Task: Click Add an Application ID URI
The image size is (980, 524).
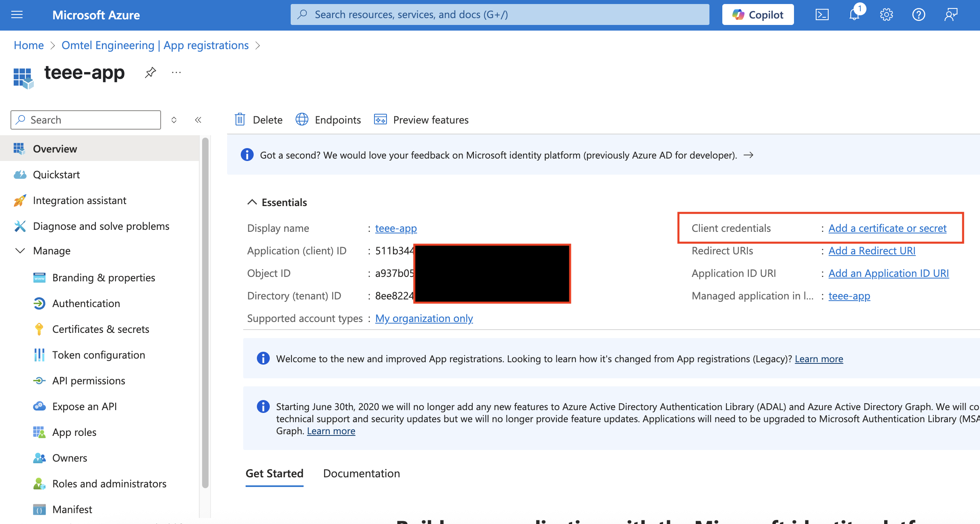Action: (x=889, y=273)
